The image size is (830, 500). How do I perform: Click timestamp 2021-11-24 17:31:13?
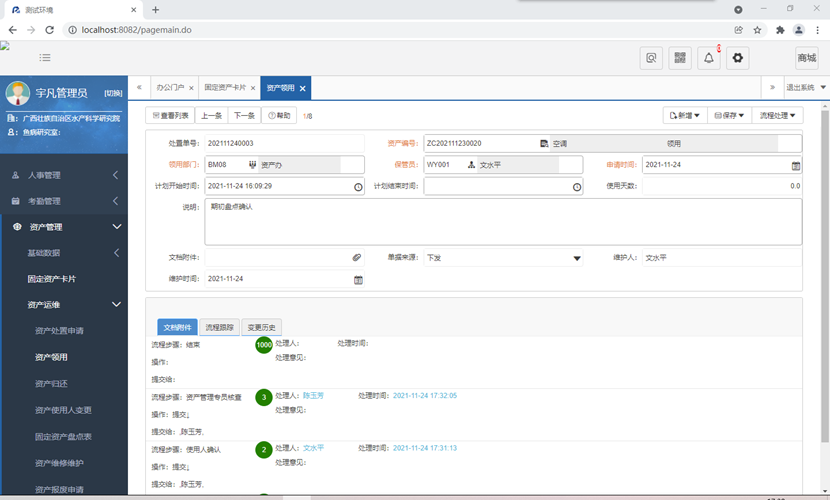pyautogui.click(x=425, y=448)
